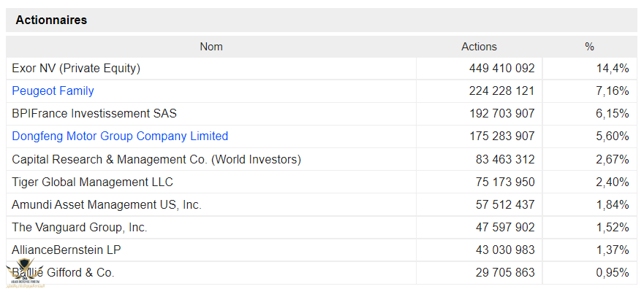This screenshot has width=644, height=289.
Task: Click the 1,52% percentage value
Action: coord(613,227)
